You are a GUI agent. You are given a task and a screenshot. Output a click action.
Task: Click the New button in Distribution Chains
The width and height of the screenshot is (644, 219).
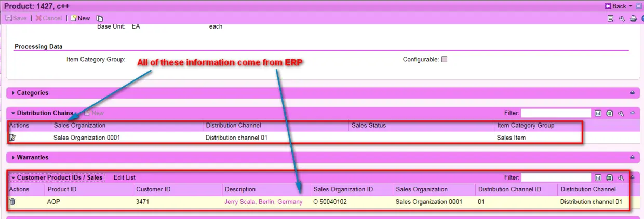pyautogui.click(x=94, y=113)
